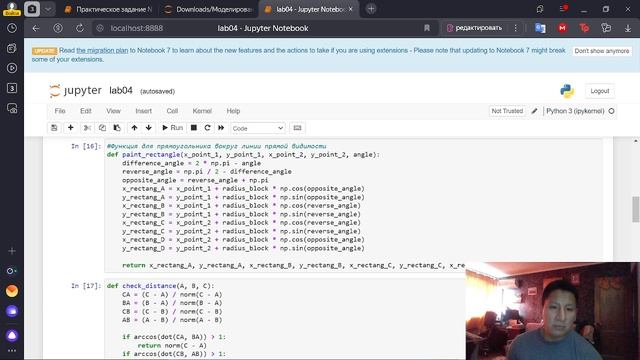The width and height of the screenshot is (640, 360).
Task: Insert cell below with plus icon
Action: pyautogui.click(x=71, y=128)
